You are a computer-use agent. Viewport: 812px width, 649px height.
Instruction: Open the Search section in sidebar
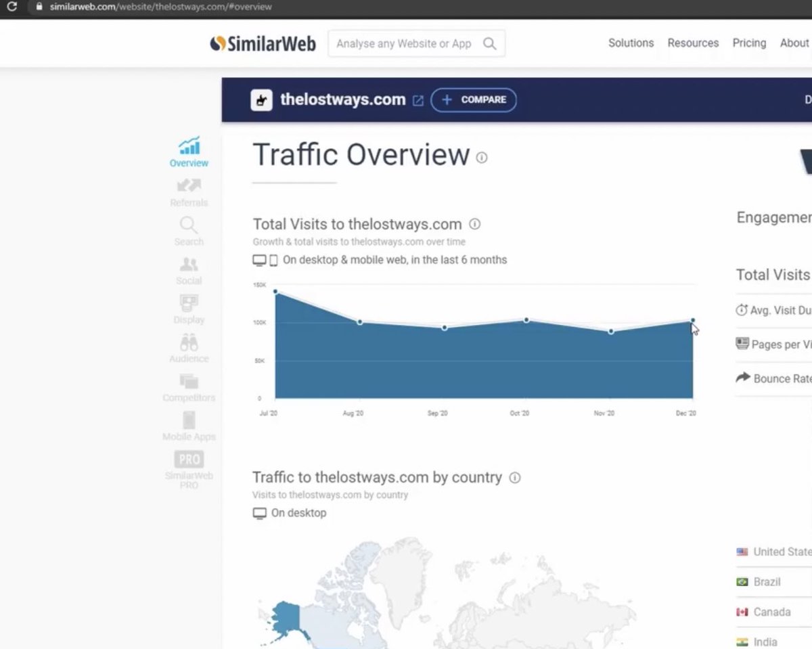point(189,231)
